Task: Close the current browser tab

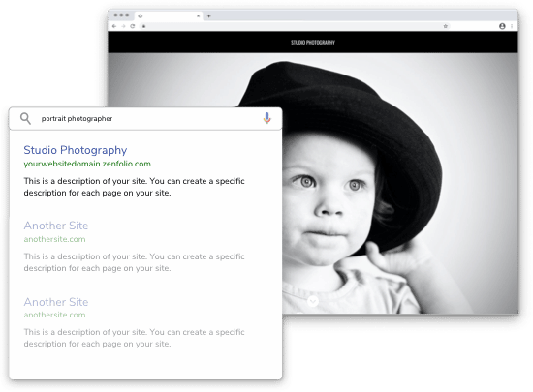Action: pyautogui.click(x=198, y=15)
